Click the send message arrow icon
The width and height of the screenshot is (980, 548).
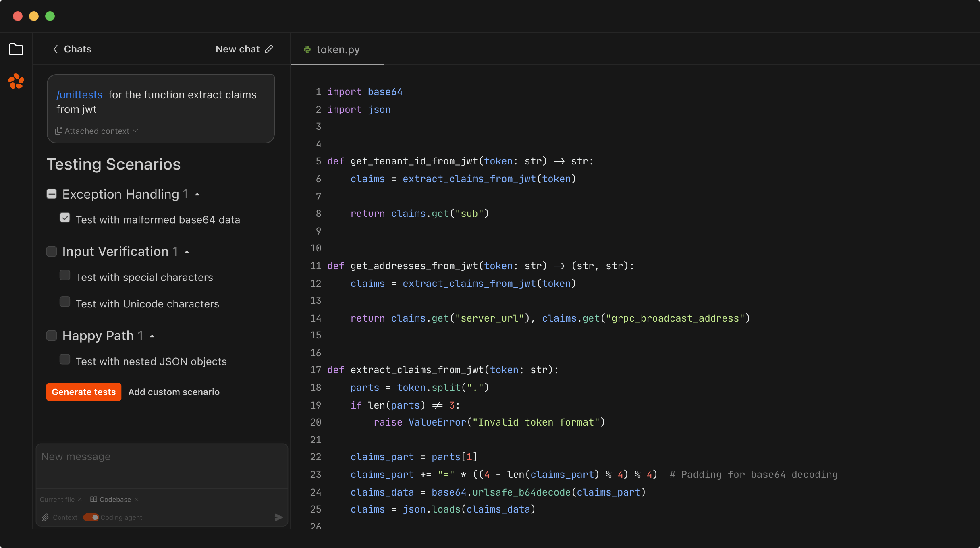tap(279, 517)
